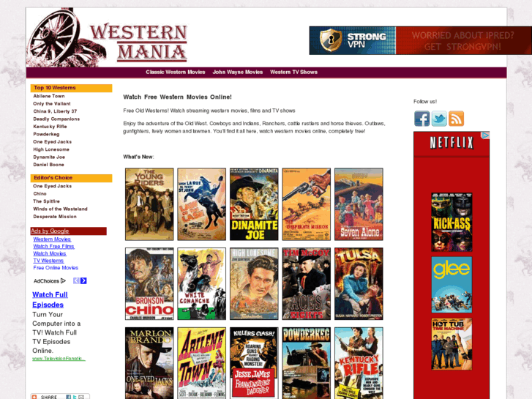Open Dynamite Joe in Top 10 list
The image size is (532, 399).
pyautogui.click(x=49, y=157)
